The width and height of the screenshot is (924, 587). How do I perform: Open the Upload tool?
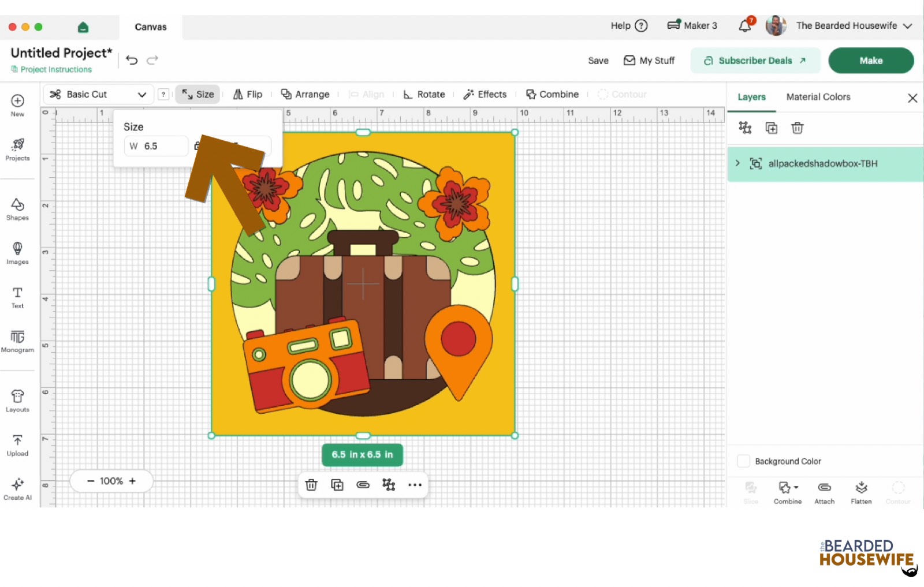(x=17, y=445)
